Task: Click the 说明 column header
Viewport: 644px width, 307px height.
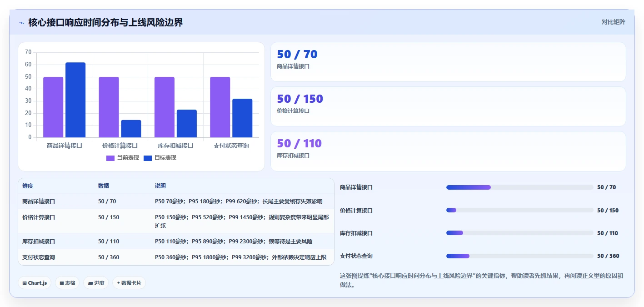Action: (x=160, y=186)
